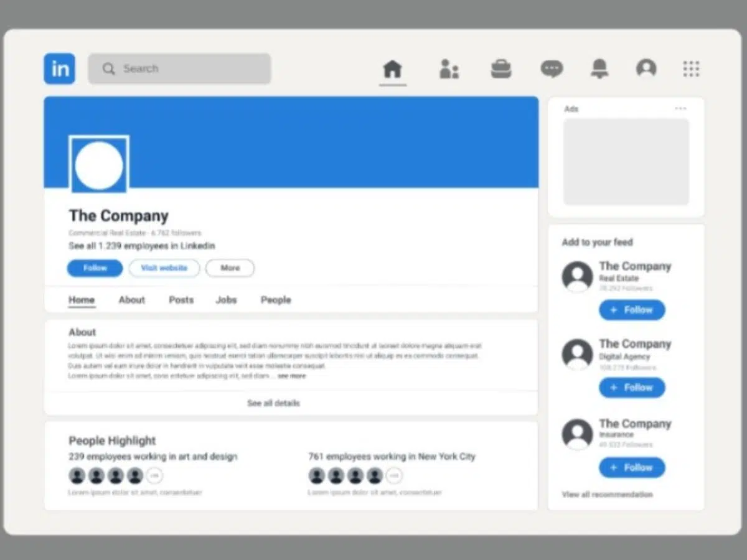This screenshot has height=560, width=747.
Task: Open the apps grid icon
Action: (x=691, y=69)
